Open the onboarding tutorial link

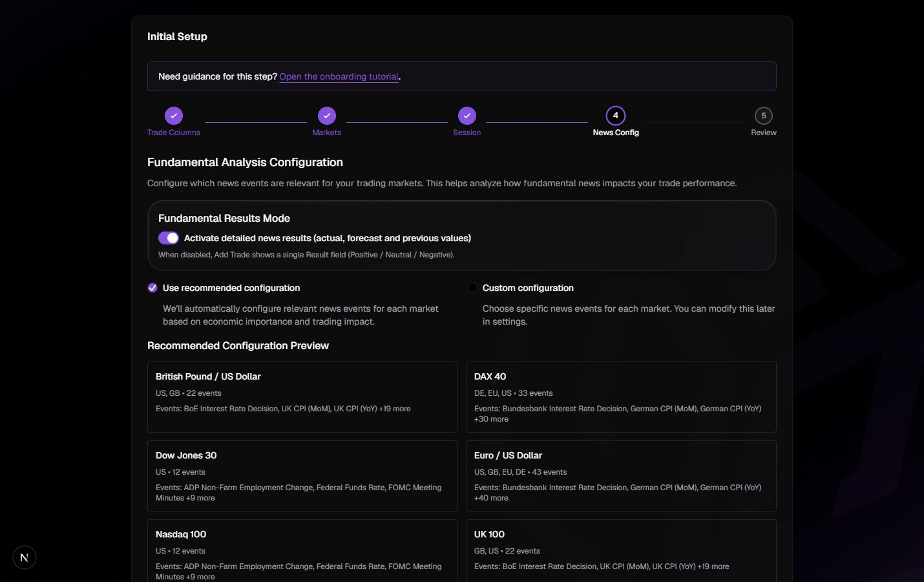pos(339,76)
